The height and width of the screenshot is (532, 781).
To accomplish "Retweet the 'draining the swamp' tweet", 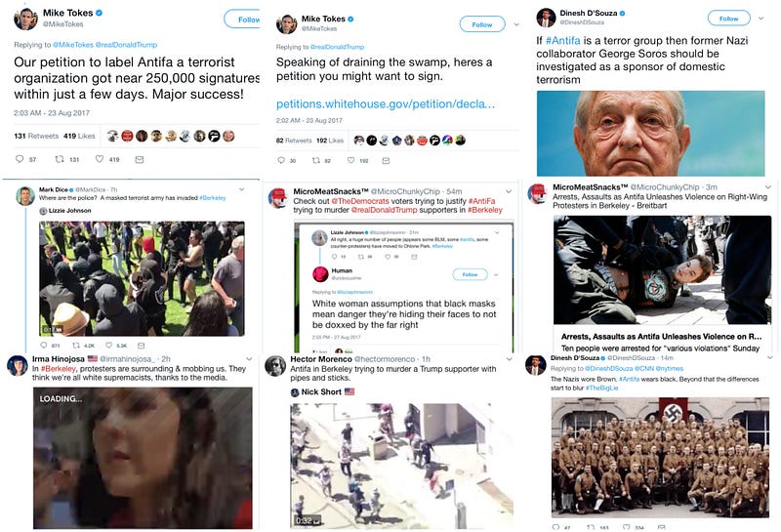I will point(315,160).
